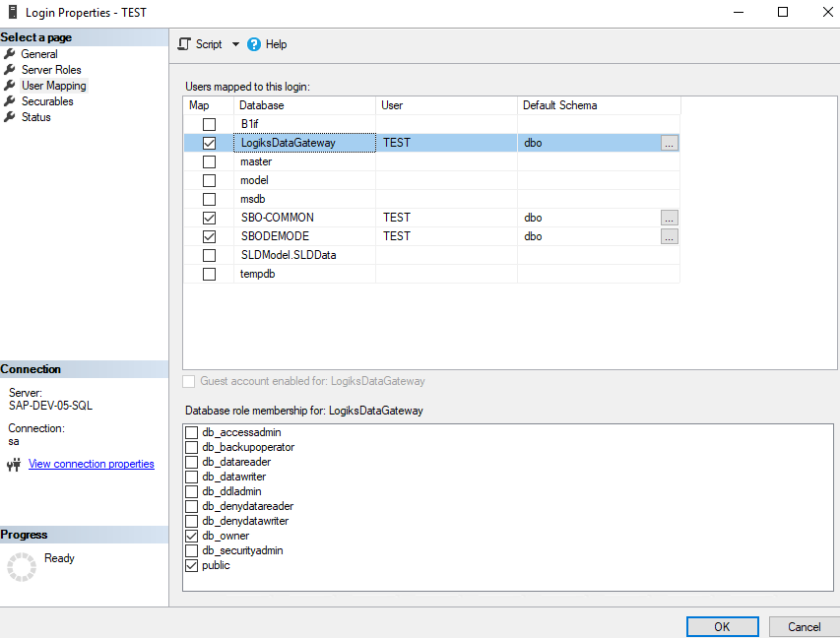Open the Help icon in toolbar

(254, 44)
